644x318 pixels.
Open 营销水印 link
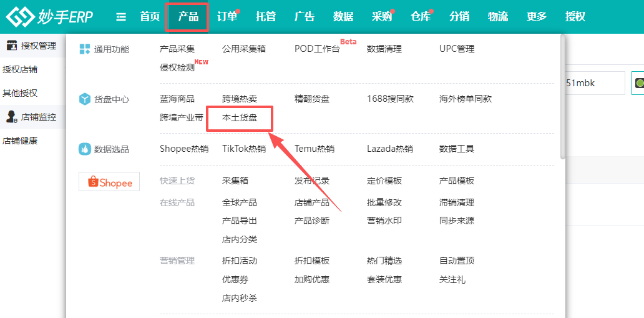tap(384, 221)
